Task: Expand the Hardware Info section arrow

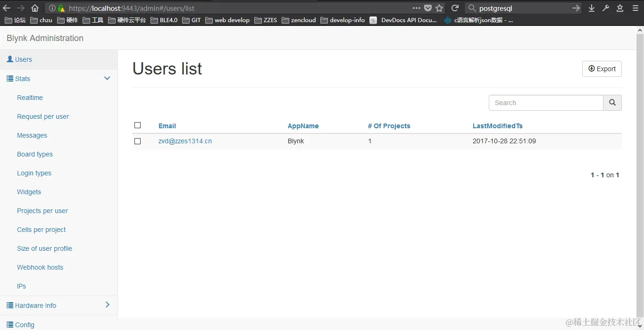Action: (108, 305)
